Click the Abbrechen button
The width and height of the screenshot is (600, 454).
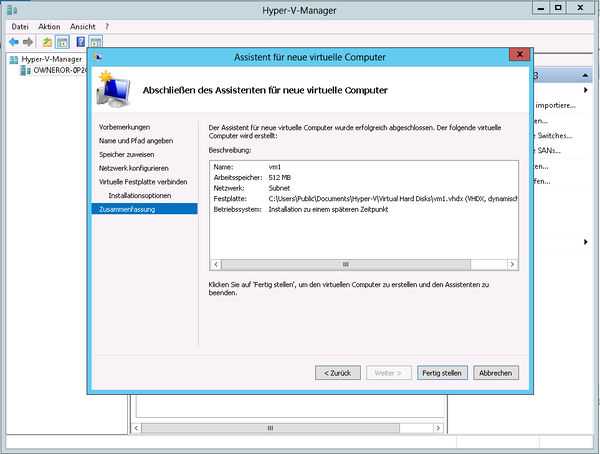pyautogui.click(x=496, y=373)
